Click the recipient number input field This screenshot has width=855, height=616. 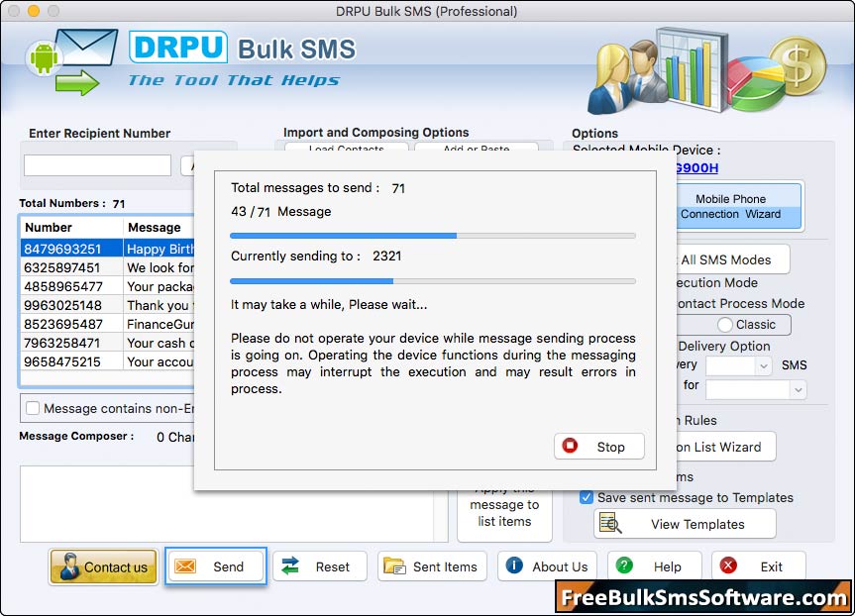[98, 165]
